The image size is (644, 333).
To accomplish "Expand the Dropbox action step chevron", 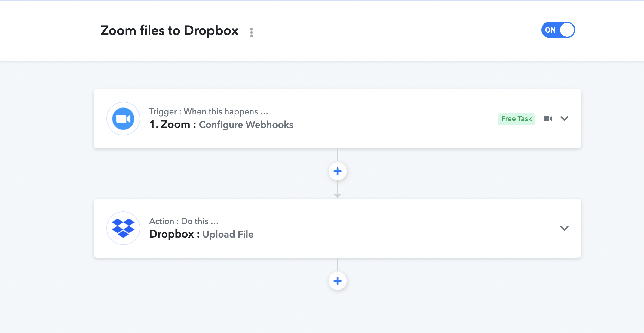I will (x=564, y=228).
